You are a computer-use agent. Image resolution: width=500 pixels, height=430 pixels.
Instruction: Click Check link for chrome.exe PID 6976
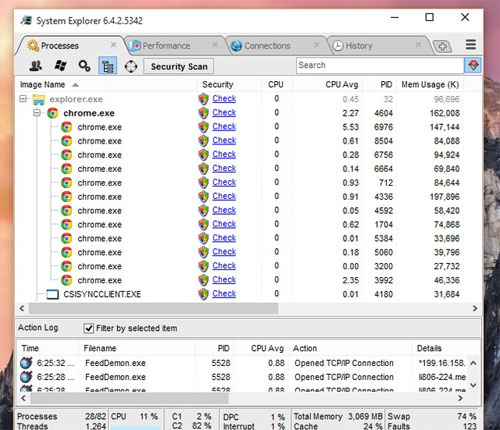224,127
